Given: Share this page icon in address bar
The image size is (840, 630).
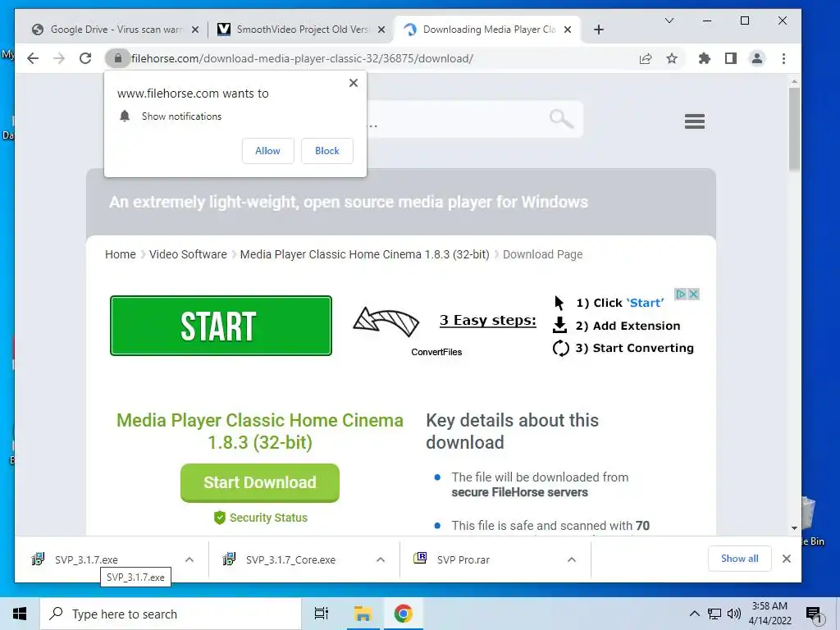Looking at the screenshot, I should coord(646,58).
